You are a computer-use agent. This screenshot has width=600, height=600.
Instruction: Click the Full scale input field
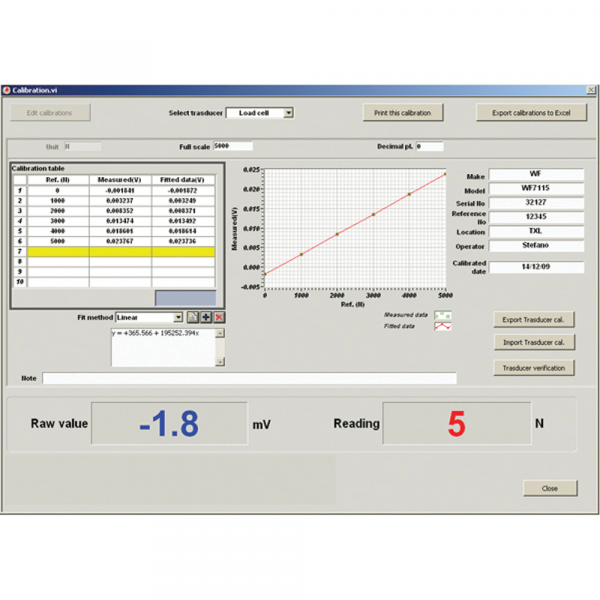coord(233,146)
